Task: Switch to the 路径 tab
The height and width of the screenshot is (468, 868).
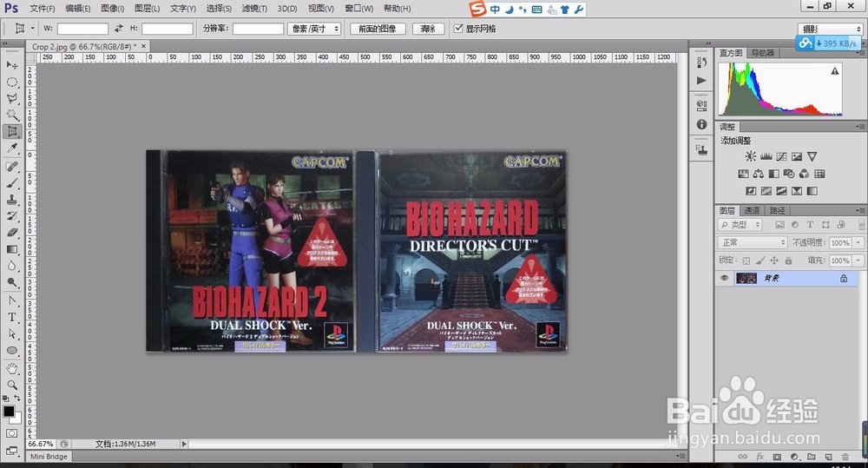Action: [x=777, y=210]
